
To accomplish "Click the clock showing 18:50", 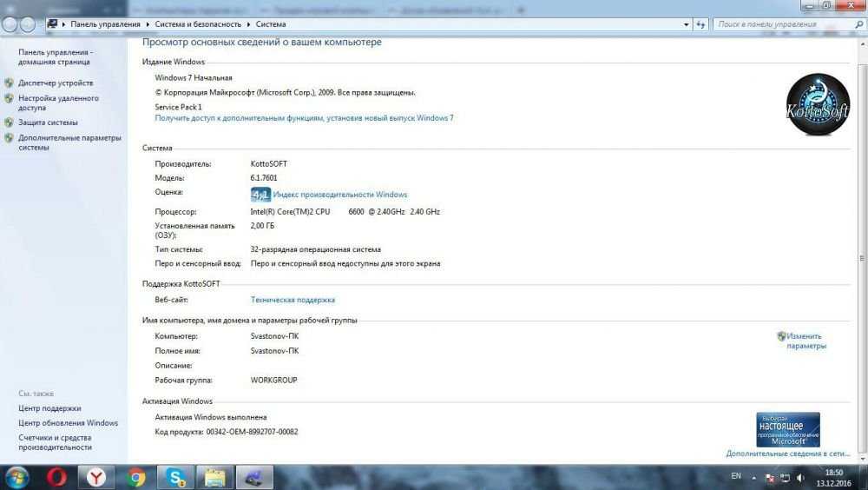I will [x=833, y=473].
